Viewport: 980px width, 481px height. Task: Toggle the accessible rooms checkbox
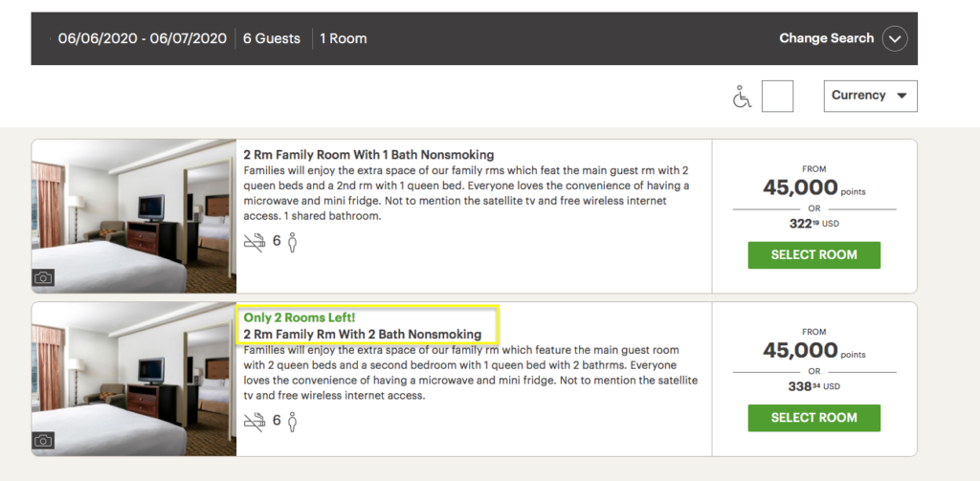pyautogui.click(x=777, y=97)
